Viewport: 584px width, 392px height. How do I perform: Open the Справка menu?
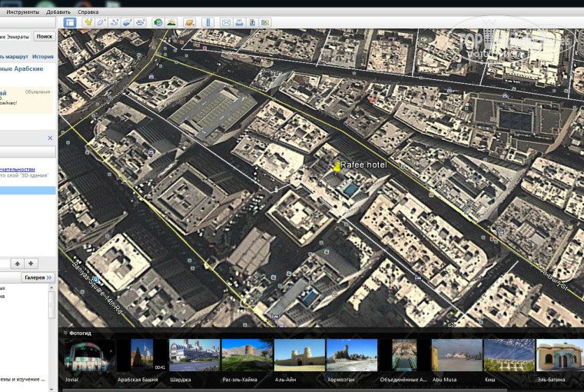(x=88, y=12)
